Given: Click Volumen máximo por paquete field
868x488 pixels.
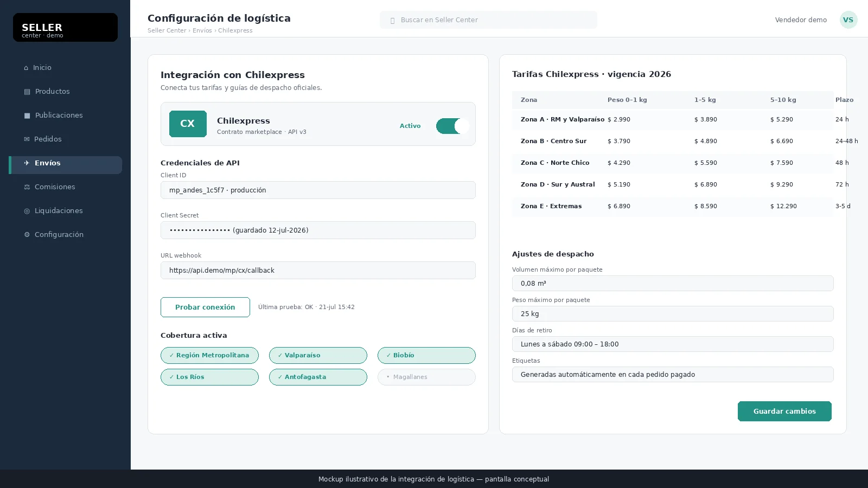Looking at the screenshot, I should tap(673, 283).
